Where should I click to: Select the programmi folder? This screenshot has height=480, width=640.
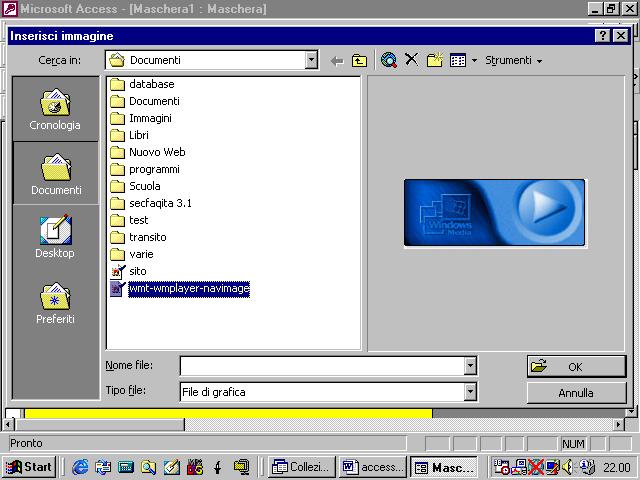145,169
